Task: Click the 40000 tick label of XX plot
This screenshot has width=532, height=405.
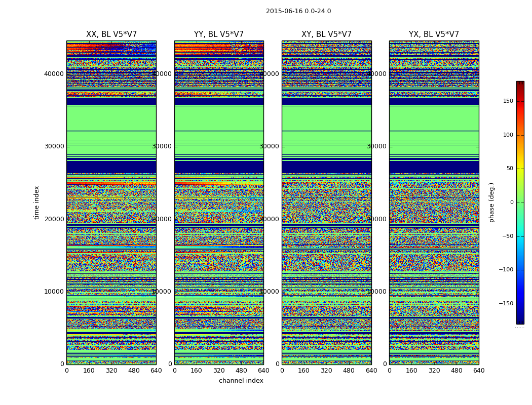Action: coord(54,74)
